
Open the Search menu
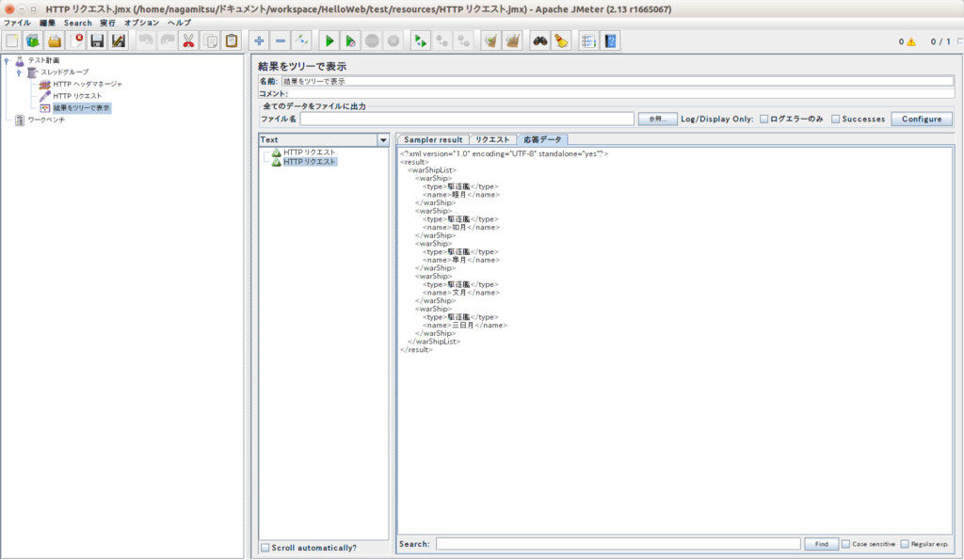pos(78,23)
